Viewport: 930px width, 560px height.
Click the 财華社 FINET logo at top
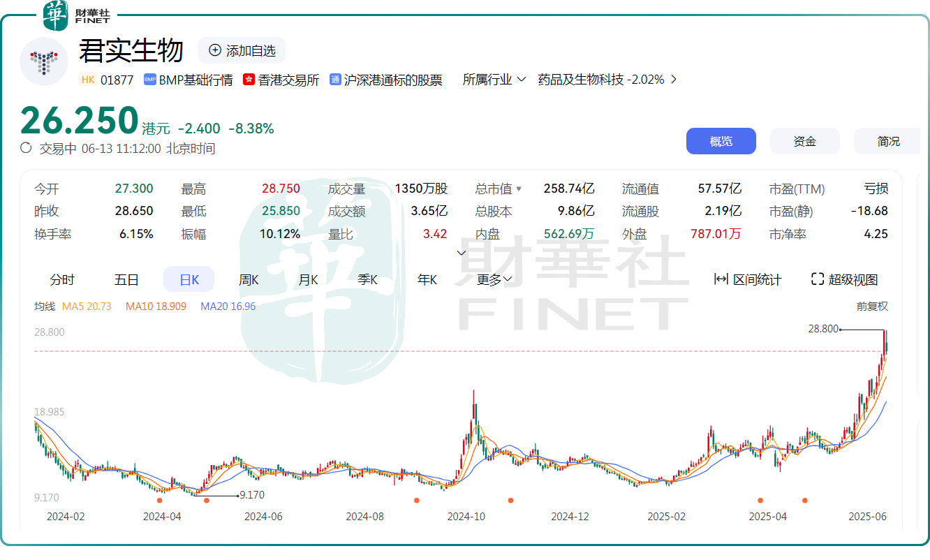click(x=77, y=15)
